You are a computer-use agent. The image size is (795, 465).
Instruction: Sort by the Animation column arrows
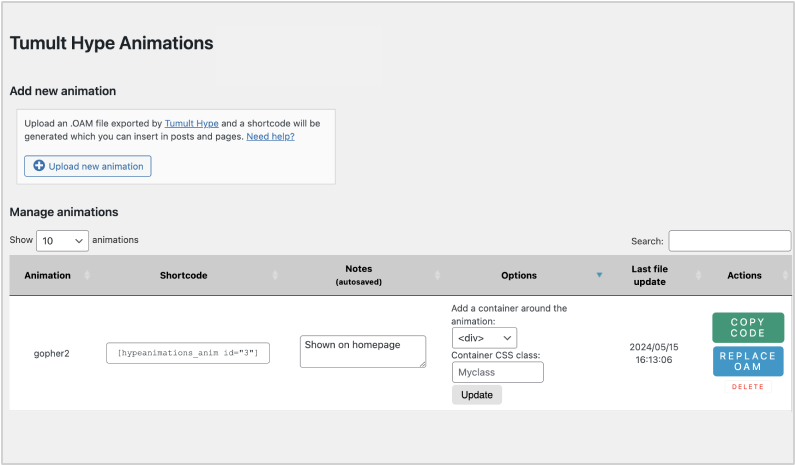(x=87, y=275)
